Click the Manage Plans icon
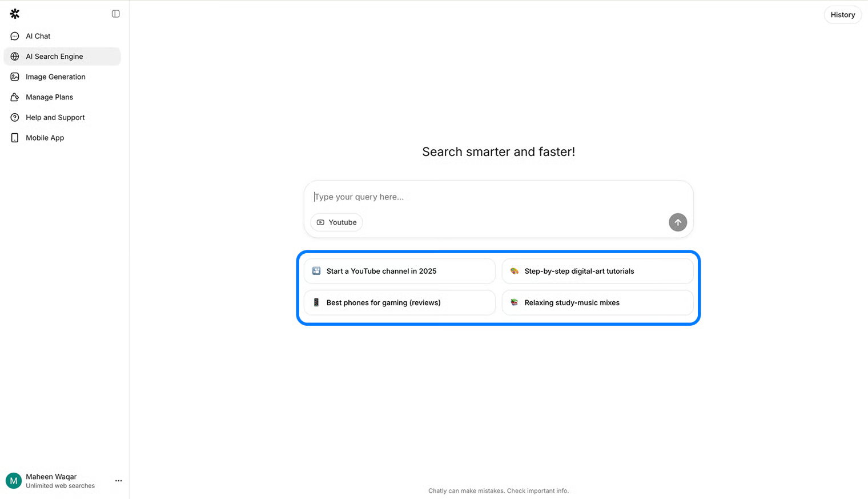 15,97
